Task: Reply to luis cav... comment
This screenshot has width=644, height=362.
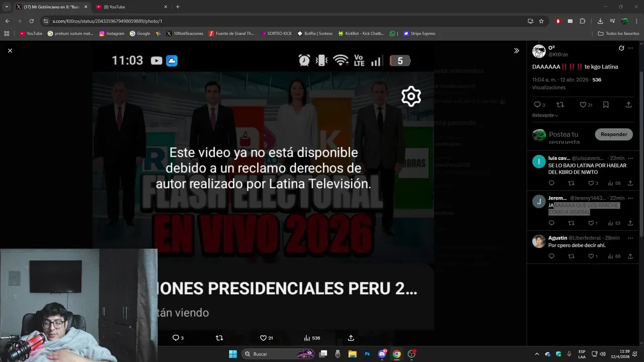Action: pos(551,183)
